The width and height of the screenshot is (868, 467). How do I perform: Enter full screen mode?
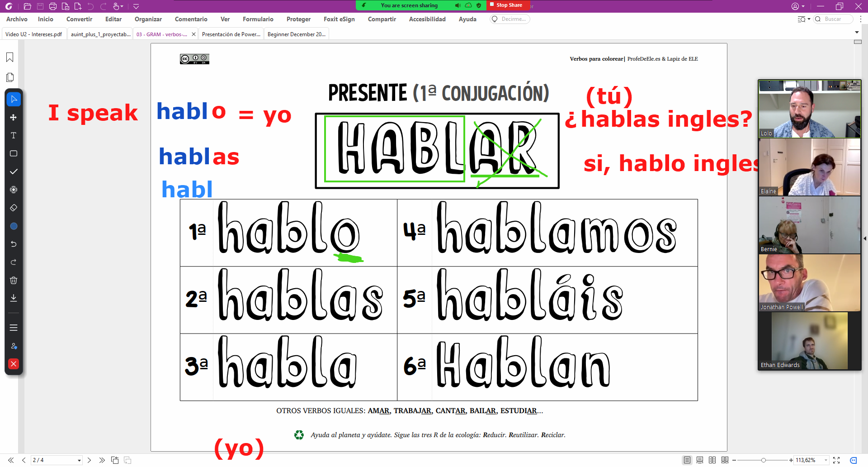(x=836, y=460)
